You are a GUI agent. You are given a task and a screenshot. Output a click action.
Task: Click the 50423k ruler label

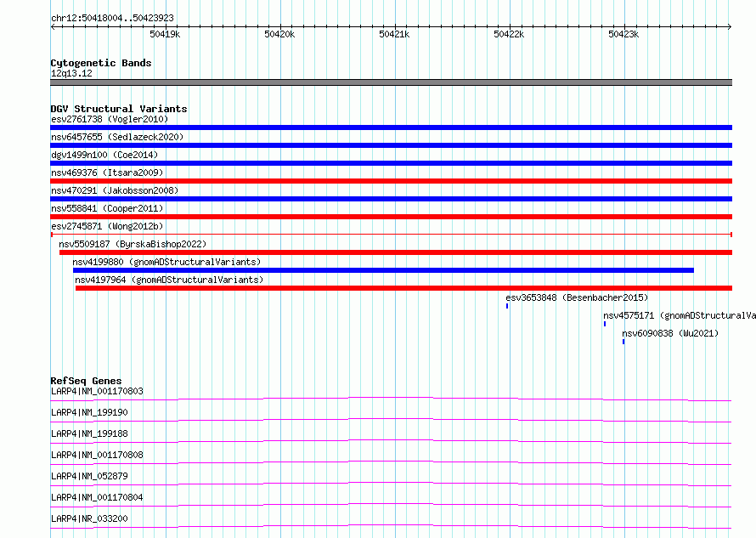click(623, 34)
